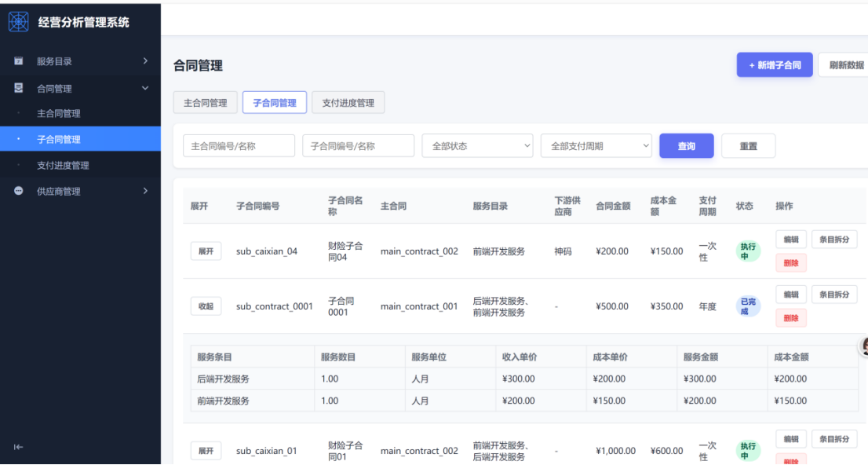Expand row sub_caixian_01 with 展开 button
Viewport: 868px width, 465px height.
206,451
